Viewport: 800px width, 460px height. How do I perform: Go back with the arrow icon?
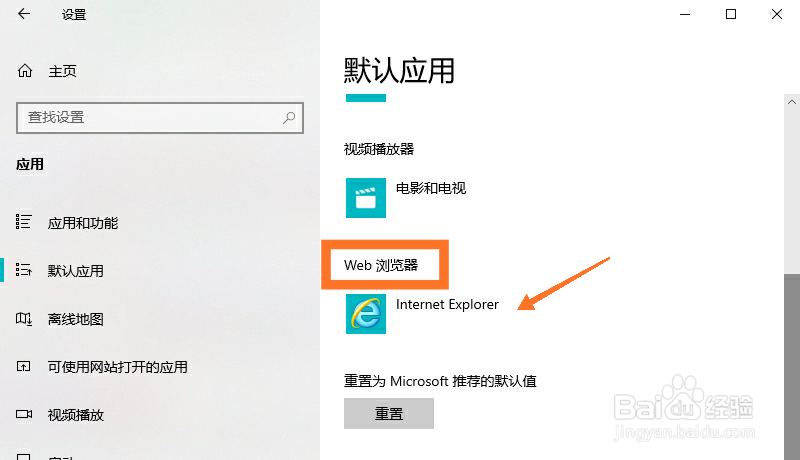(24, 14)
